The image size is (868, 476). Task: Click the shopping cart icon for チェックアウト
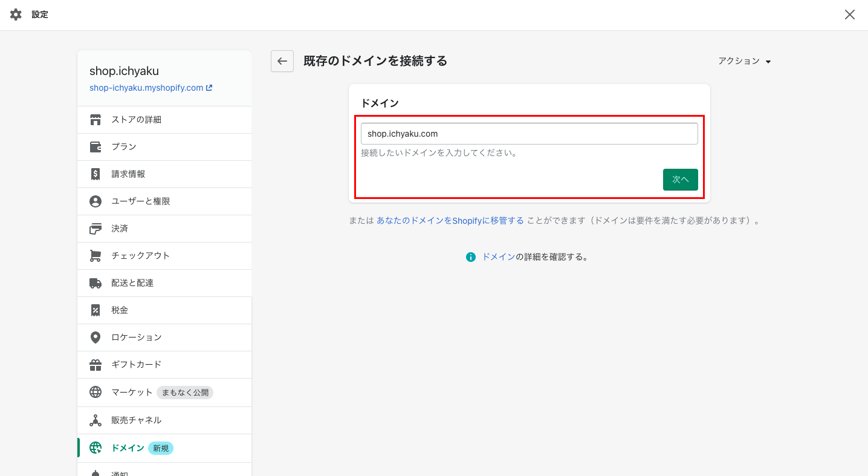click(x=96, y=256)
